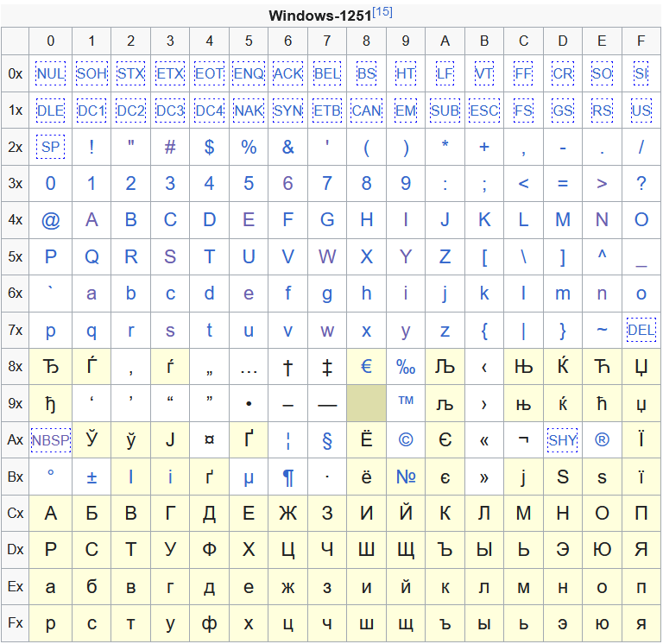Click the SUB control code link
The height and width of the screenshot is (644, 663).
click(445, 110)
